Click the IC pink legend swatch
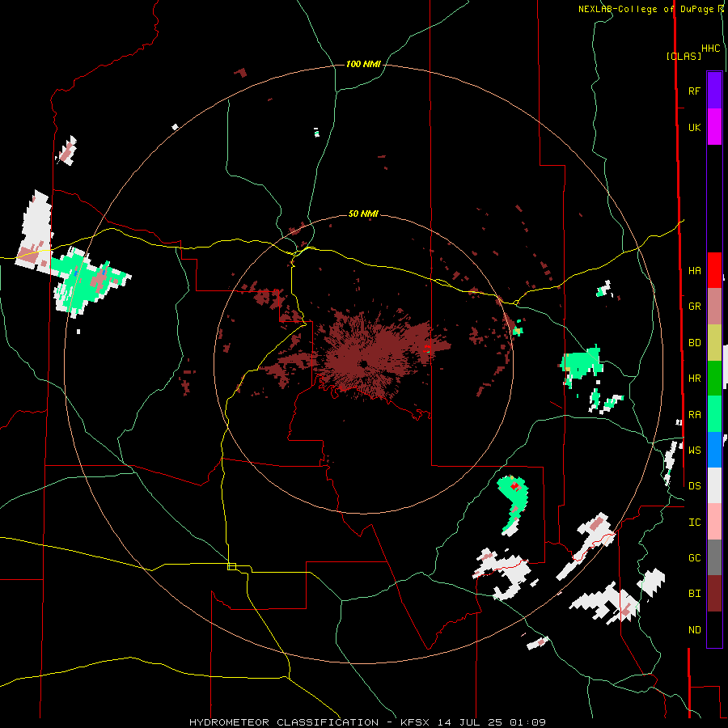Image resolution: width=728 pixels, height=728 pixels. (x=714, y=522)
